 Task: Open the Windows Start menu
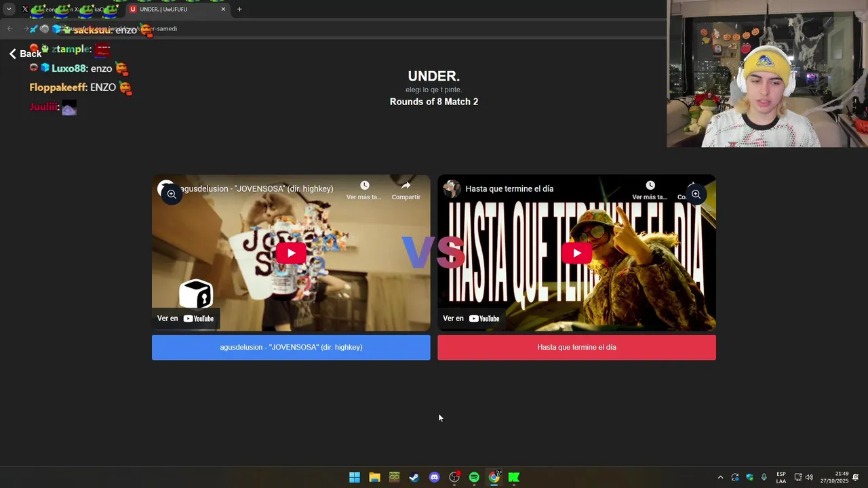(355, 477)
